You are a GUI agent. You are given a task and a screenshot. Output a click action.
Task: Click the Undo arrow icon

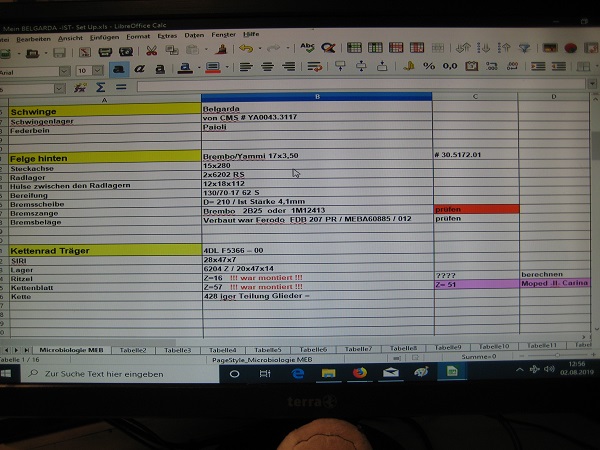click(246, 49)
